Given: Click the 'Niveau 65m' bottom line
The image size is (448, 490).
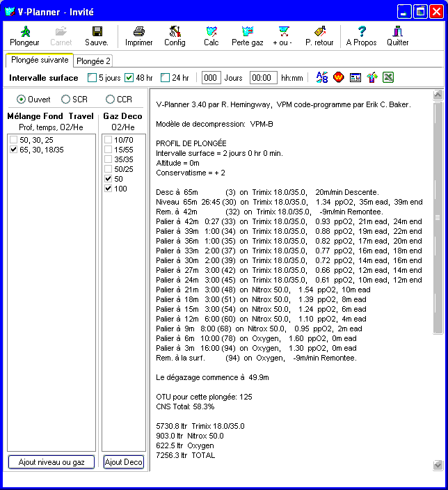Looking at the screenshot, I should [289, 202].
